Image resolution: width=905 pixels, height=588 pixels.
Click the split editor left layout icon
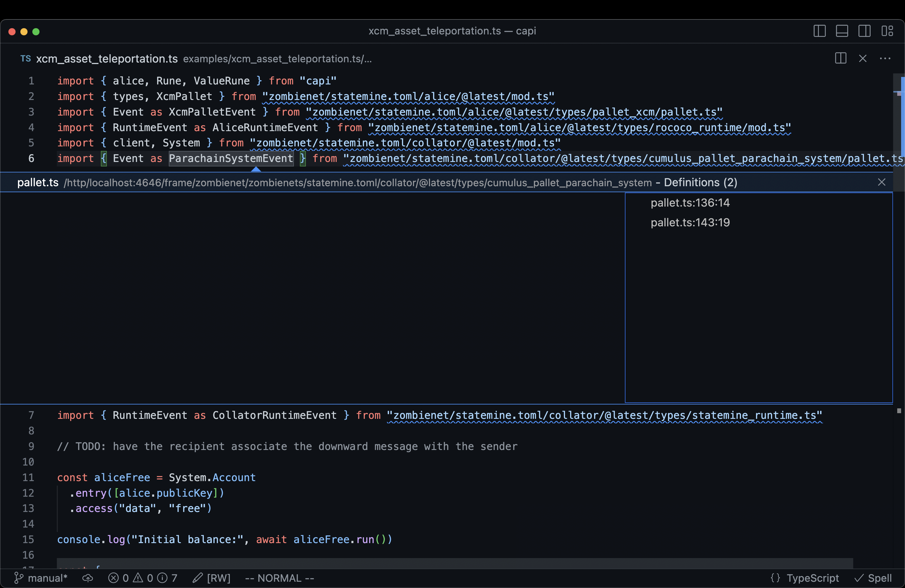tap(819, 31)
